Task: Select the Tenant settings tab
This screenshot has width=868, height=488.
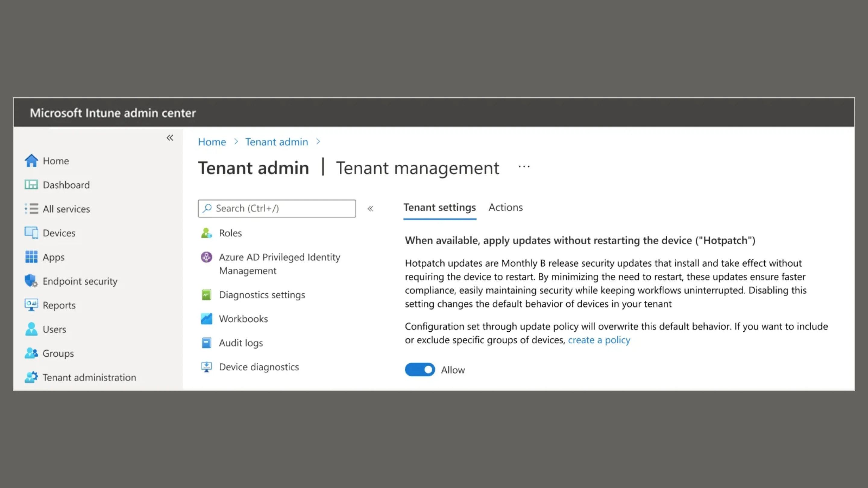Action: [440, 208]
